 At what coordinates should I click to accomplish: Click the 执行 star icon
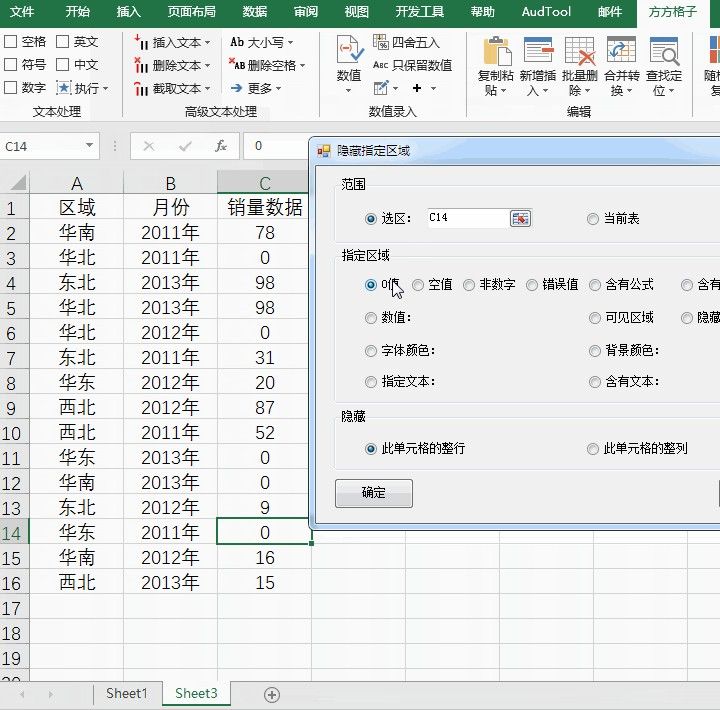pyautogui.click(x=63, y=88)
